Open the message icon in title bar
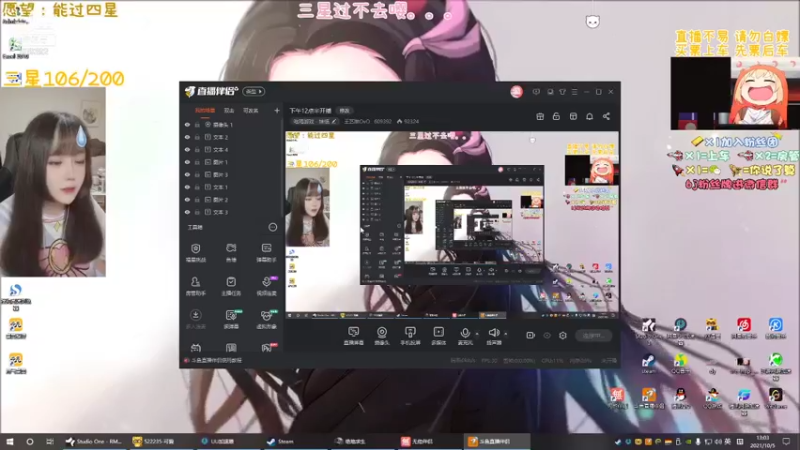 tap(536, 92)
